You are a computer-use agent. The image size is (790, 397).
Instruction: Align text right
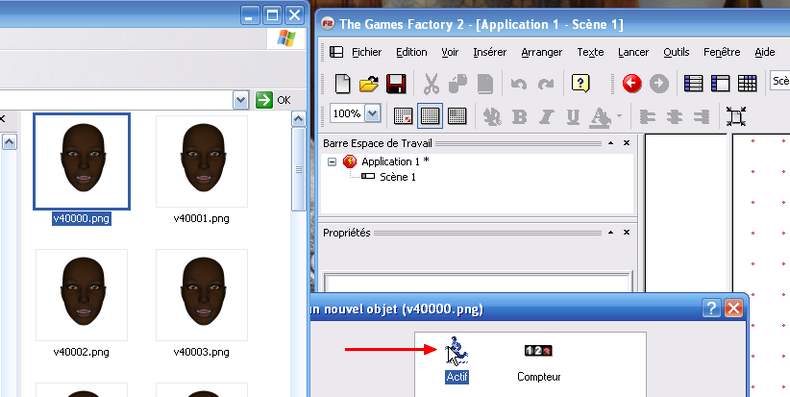point(701,117)
